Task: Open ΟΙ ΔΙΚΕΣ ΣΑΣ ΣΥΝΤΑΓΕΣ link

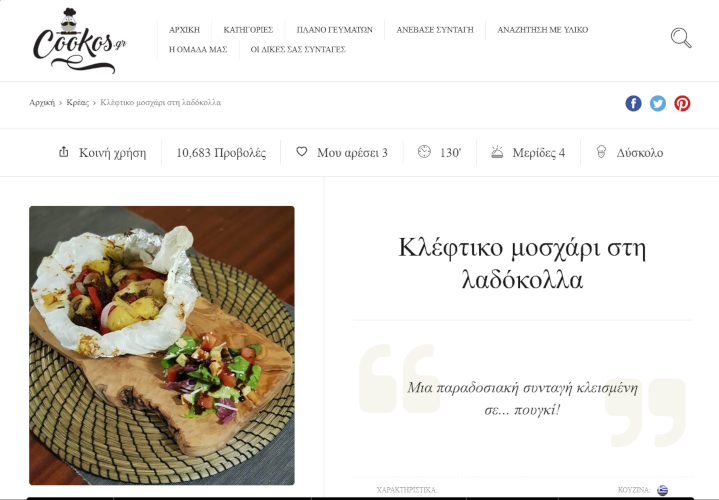Action: pyautogui.click(x=298, y=50)
